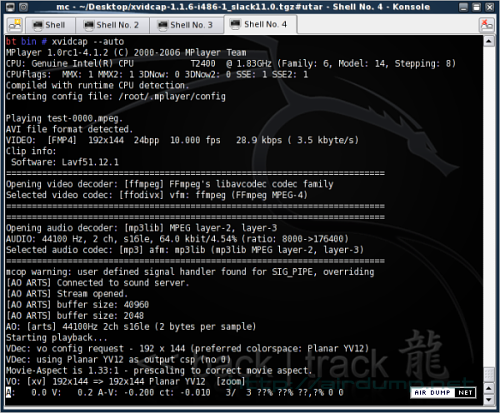The image size is (500, 413).
Task: Switch to the Shell No. 2 tab
Action: click(x=112, y=25)
